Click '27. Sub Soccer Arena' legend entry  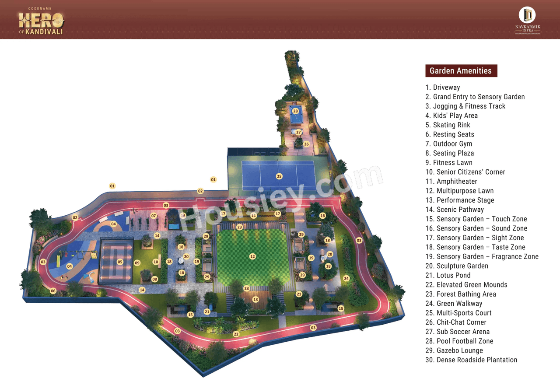click(458, 332)
